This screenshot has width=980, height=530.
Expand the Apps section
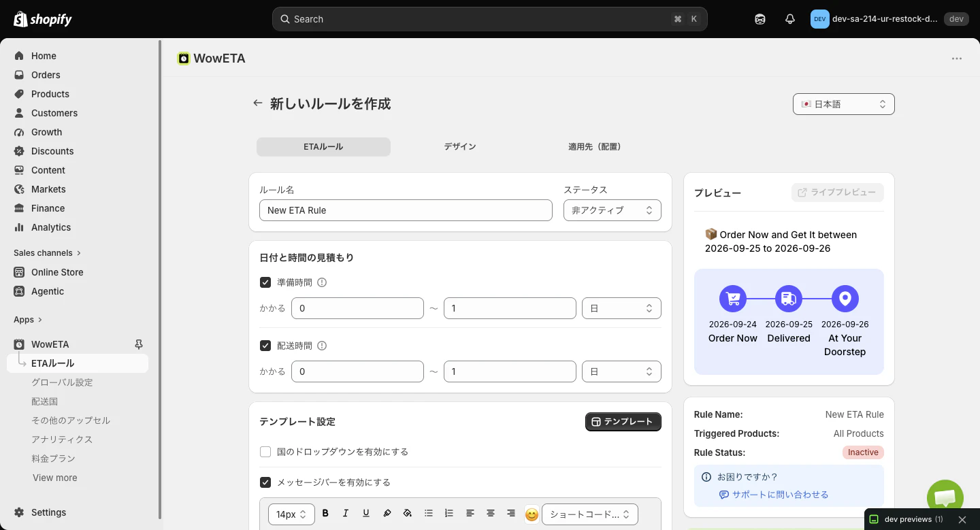[28, 319]
